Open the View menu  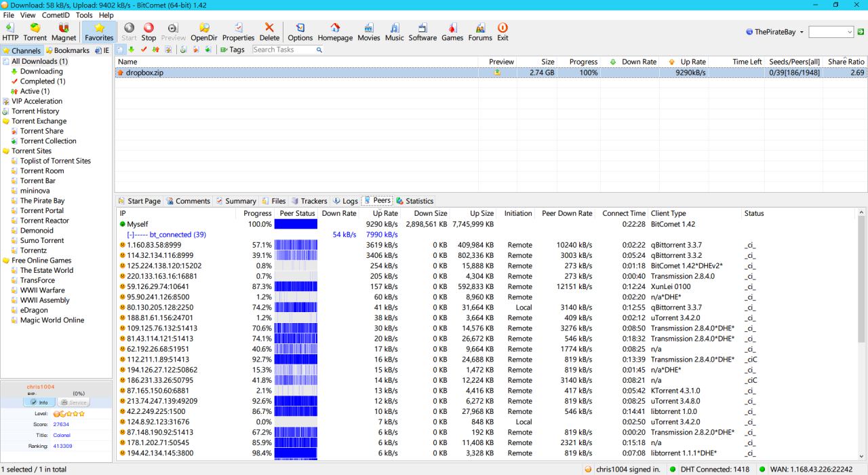pos(28,15)
